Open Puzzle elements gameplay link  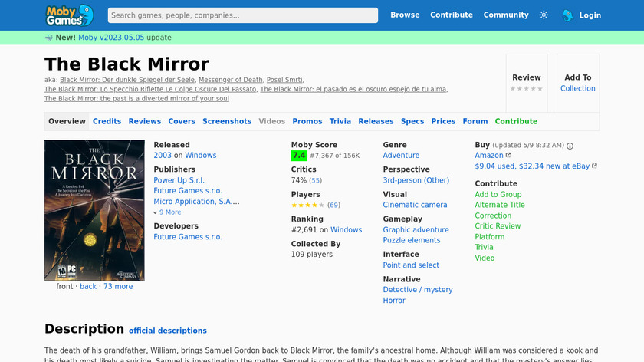coord(412,240)
